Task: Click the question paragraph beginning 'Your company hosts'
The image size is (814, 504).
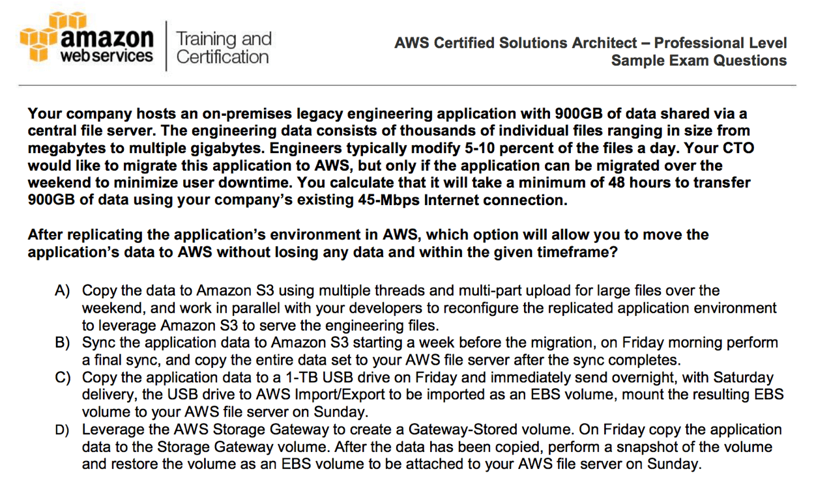Action: point(391,156)
